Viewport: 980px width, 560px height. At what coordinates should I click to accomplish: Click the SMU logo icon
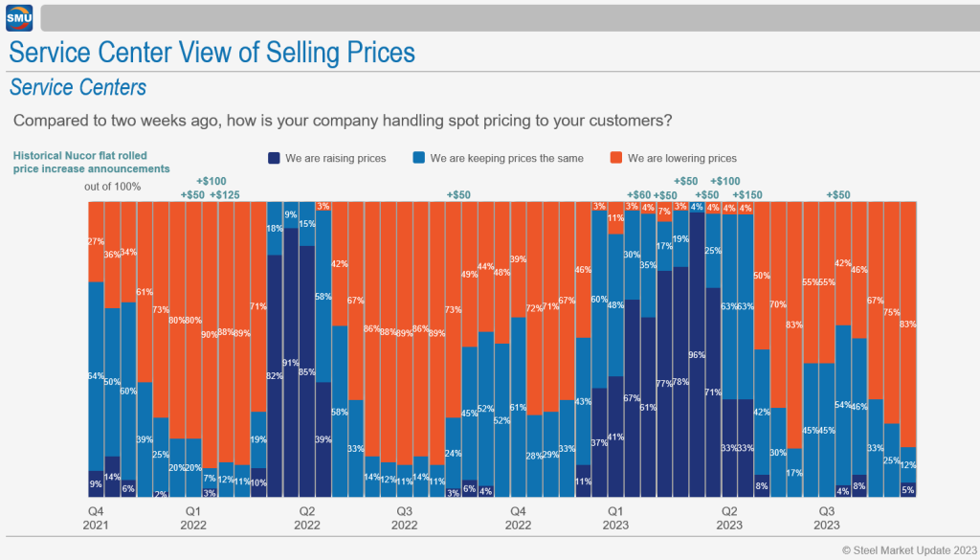click(x=19, y=18)
